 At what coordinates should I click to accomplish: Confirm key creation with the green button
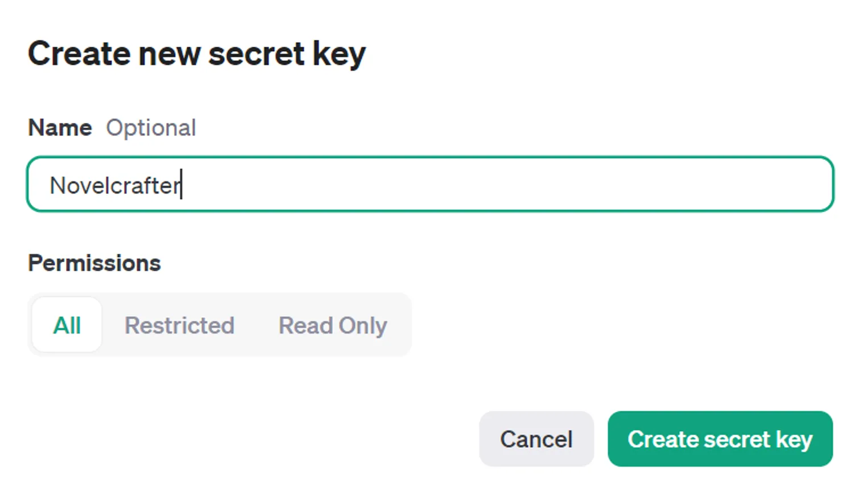click(720, 439)
